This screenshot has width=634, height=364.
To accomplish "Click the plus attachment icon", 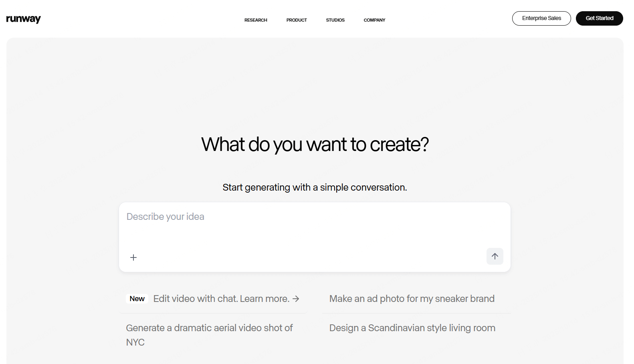I will tap(133, 257).
